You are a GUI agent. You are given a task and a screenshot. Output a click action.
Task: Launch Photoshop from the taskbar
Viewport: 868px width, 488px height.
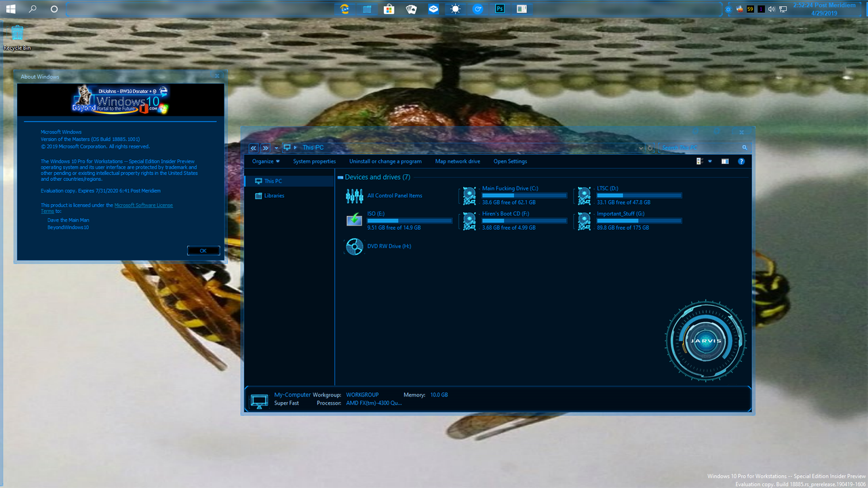[500, 9]
